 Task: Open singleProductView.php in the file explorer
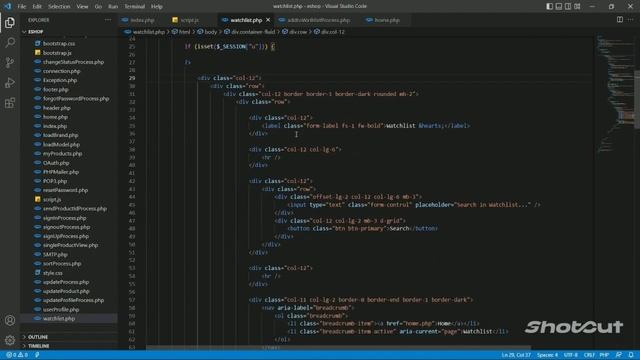(x=71, y=245)
